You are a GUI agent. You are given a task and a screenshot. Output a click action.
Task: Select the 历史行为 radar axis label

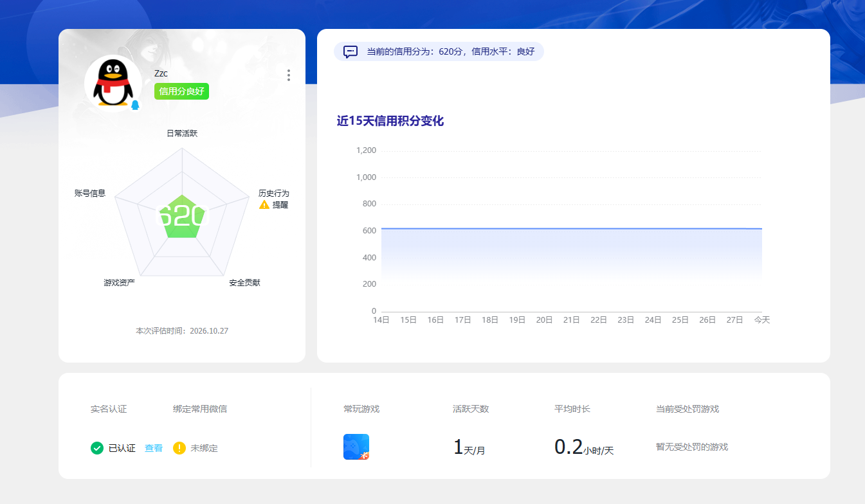click(274, 194)
